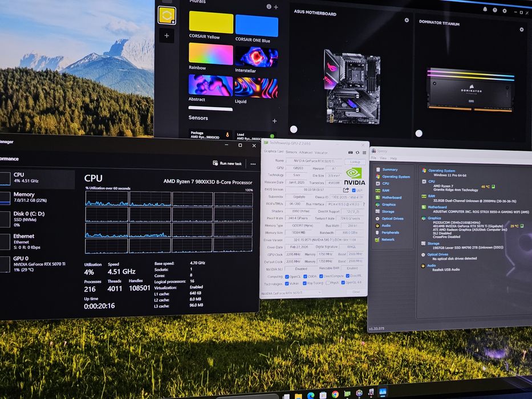
Task: Select the CORSAIR Yellow mural swatch
Action: click(211, 22)
